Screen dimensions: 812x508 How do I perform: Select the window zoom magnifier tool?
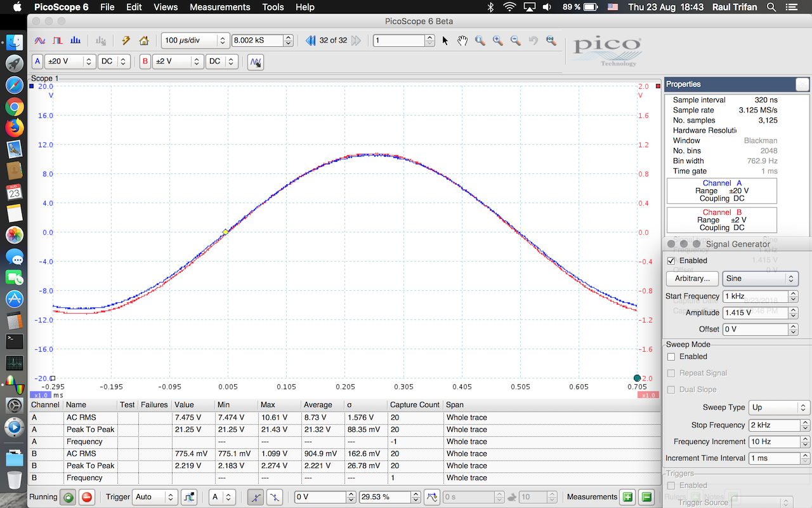pos(480,41)
